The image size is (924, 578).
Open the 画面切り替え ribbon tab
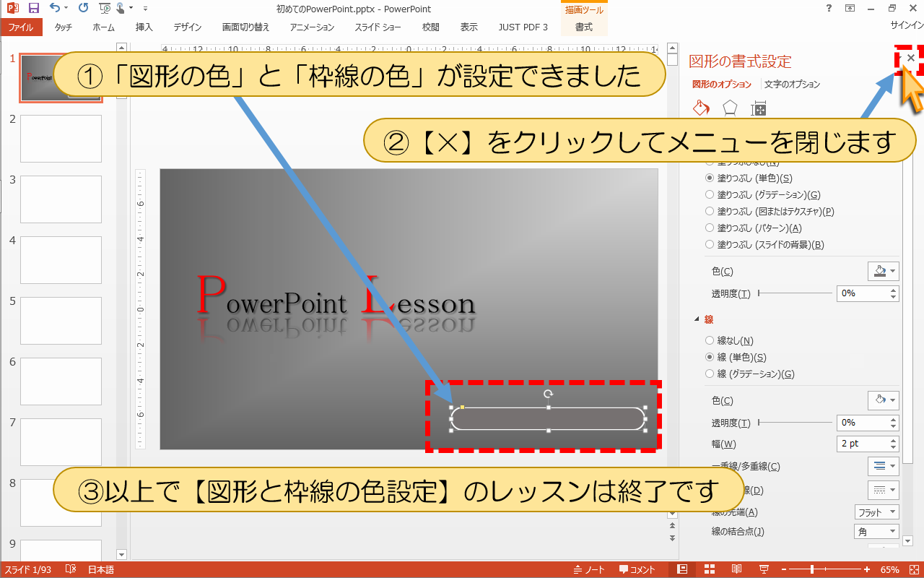coord(245,27)
